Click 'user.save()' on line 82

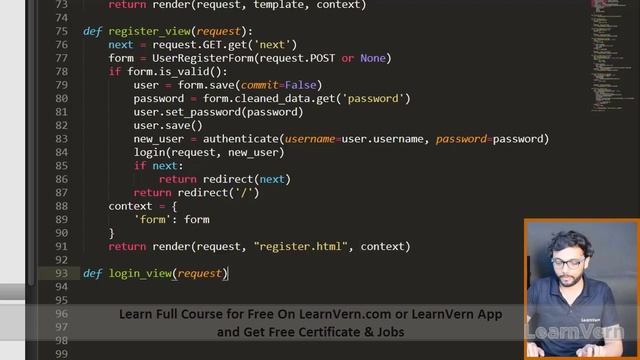[168, 126]
